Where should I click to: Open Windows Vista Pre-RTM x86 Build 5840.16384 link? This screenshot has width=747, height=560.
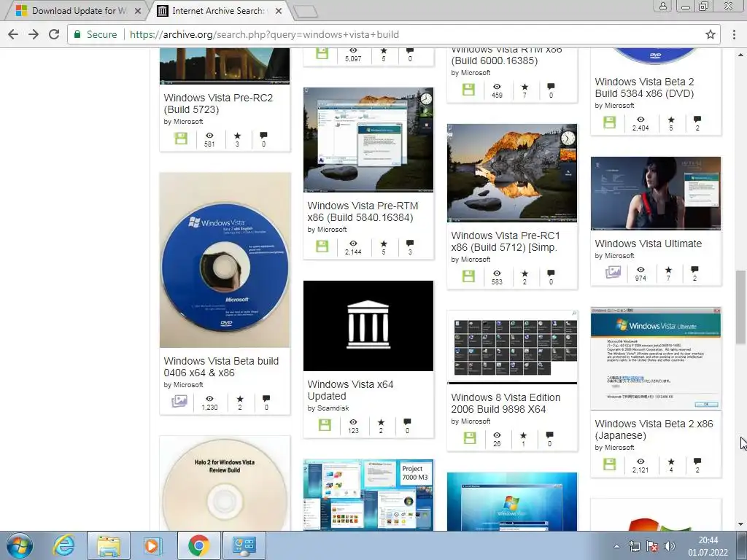point(363,211)
